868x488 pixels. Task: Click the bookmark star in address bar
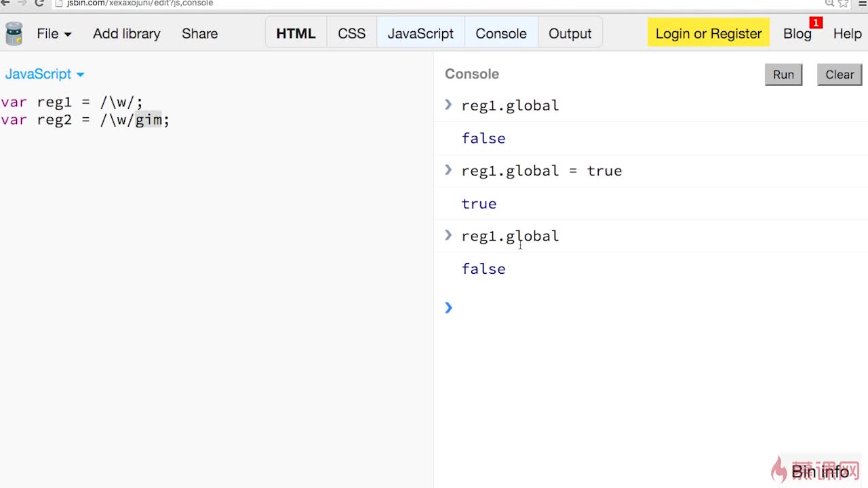coord(843,3)
